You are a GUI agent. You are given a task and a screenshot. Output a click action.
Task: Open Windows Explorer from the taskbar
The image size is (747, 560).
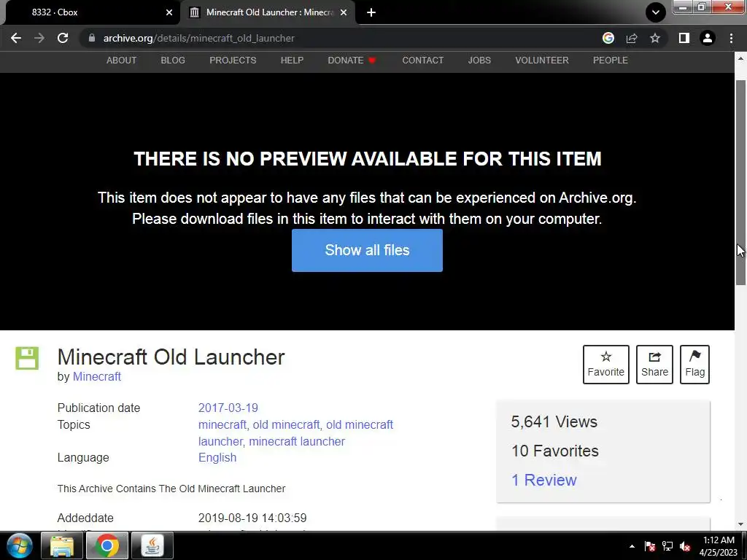(x=62, y=545)
